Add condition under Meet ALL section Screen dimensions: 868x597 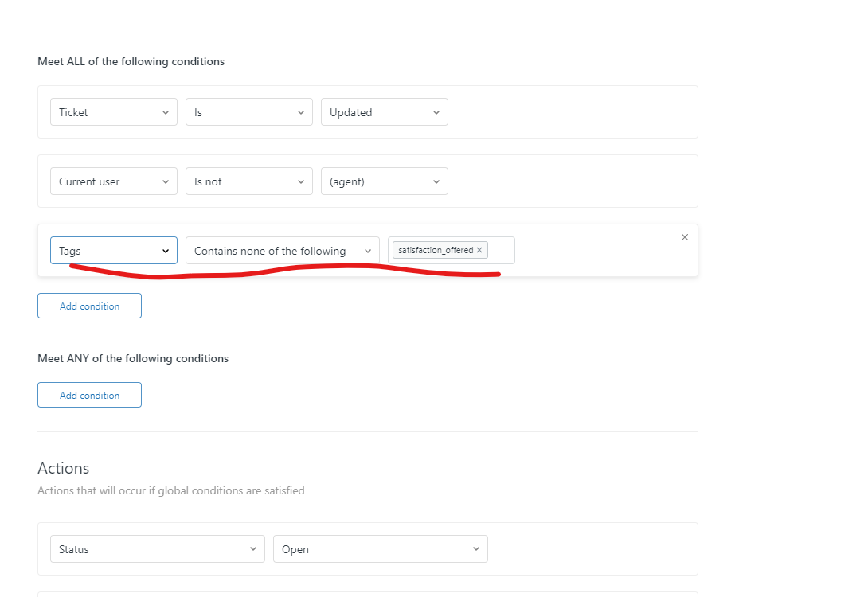tap(89, 306)
